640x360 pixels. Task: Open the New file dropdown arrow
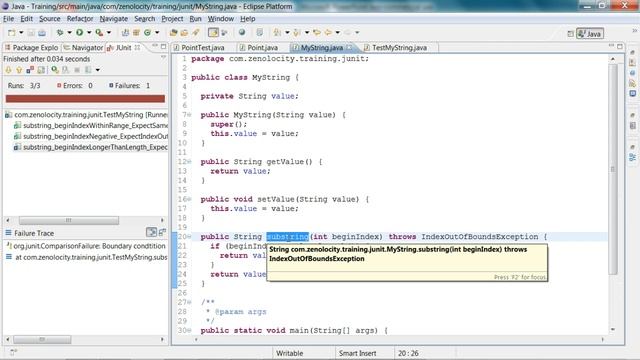coord(21,33)
